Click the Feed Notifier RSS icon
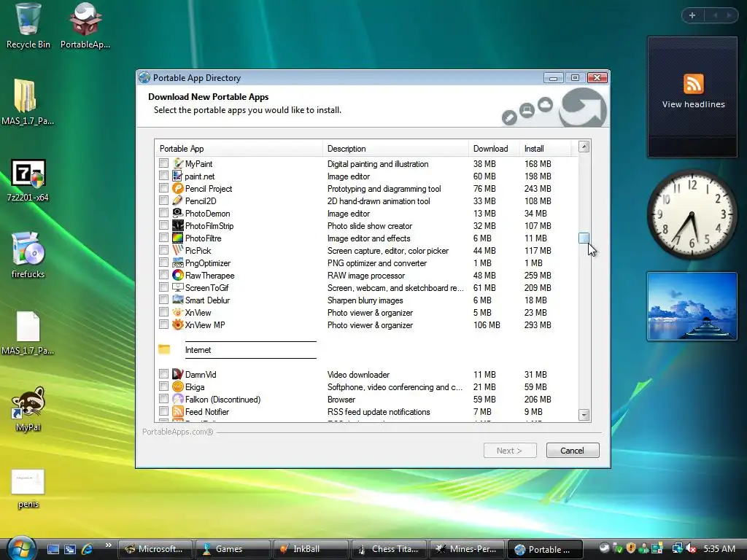 click(x=178, y=411)
